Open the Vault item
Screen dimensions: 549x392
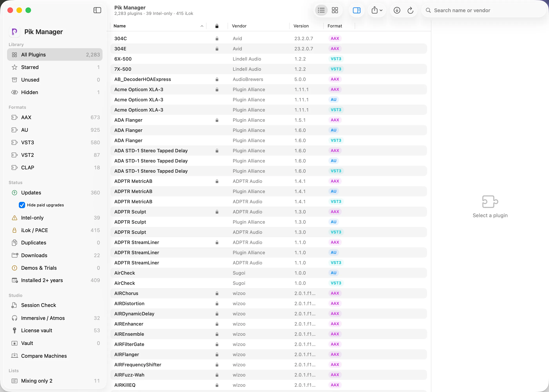[x=55, y=343]
